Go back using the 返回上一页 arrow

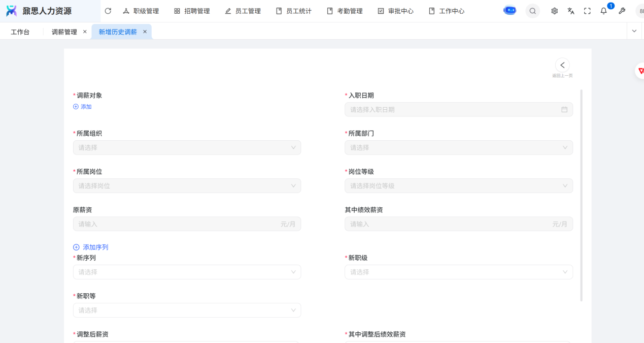click(562, 65)
